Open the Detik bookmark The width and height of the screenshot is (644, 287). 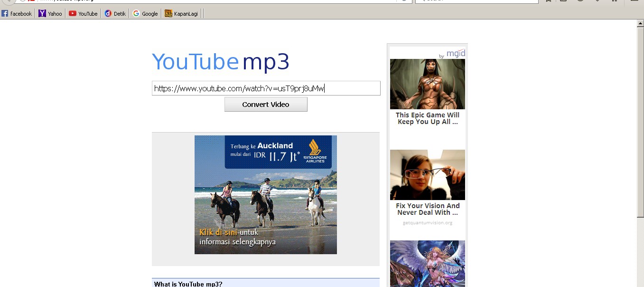115,13
